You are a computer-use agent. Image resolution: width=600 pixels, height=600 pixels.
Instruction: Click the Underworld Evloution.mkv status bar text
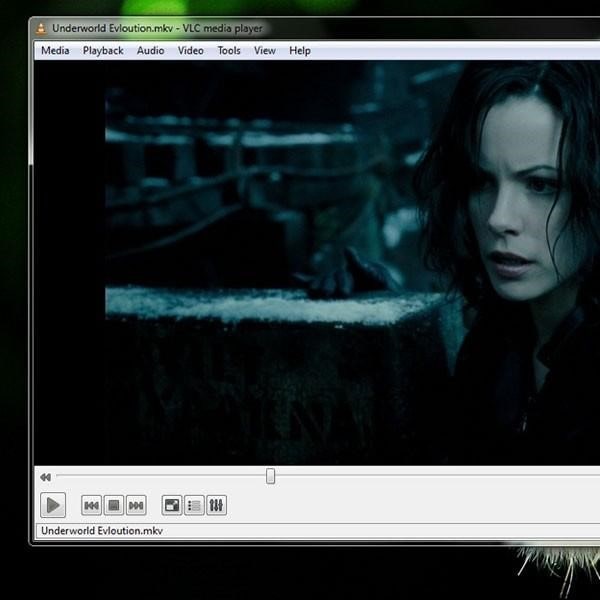[x=102, y=531]
